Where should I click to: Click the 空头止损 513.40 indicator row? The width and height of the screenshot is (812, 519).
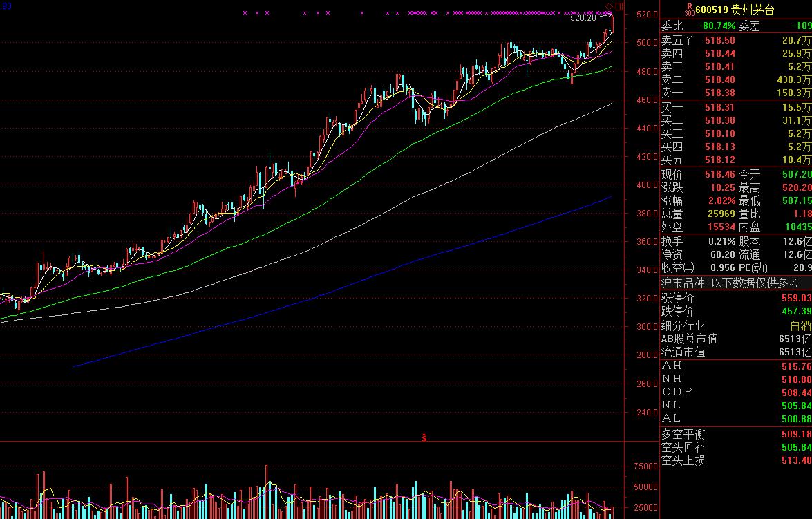[735, 461]
